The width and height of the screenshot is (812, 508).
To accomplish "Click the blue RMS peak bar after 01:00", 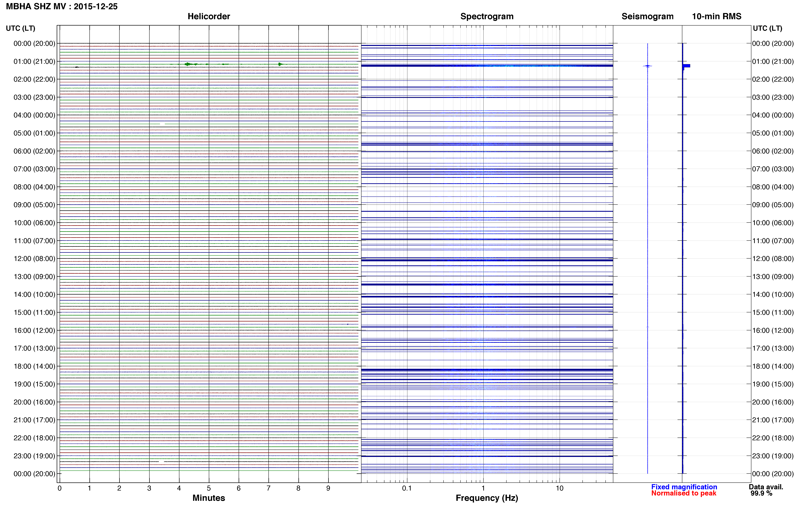I will [686, 66].
